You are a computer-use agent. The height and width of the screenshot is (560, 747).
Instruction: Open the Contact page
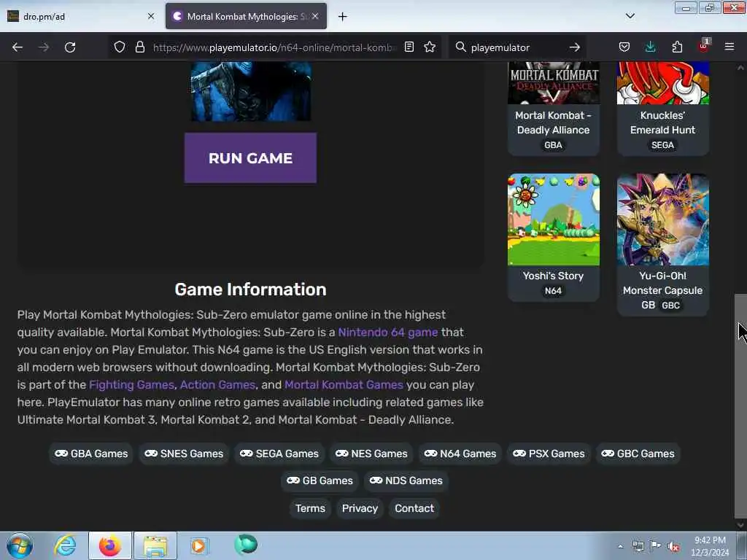414,508
